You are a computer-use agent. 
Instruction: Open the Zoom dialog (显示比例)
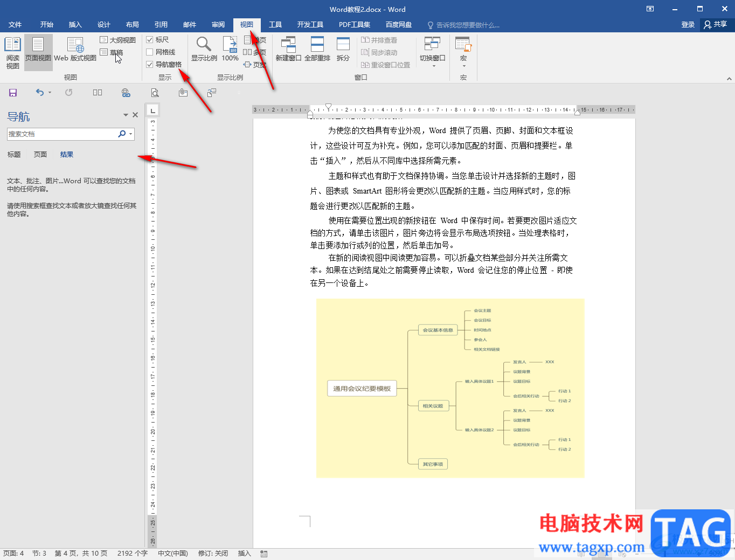point(204,50)
